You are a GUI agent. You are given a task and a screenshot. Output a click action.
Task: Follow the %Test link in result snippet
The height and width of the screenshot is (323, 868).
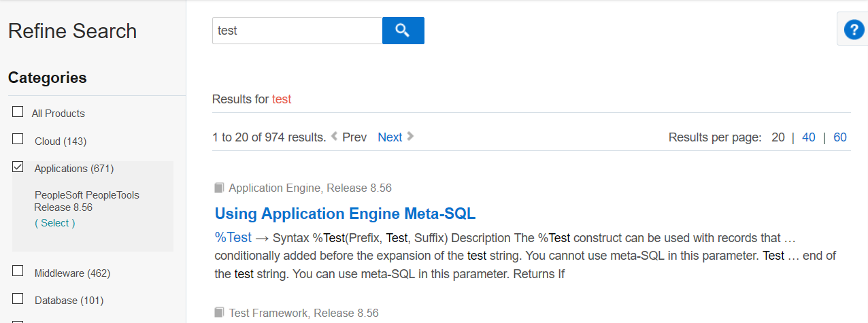click(233, 238)
